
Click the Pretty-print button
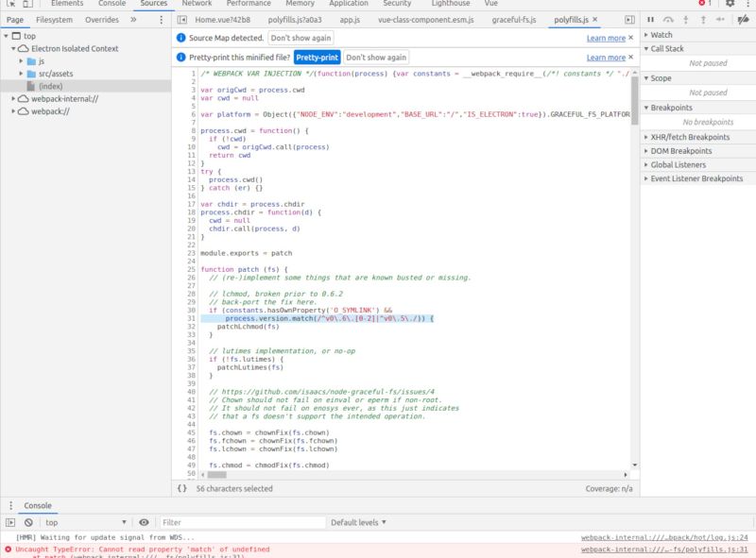point(317,57)
